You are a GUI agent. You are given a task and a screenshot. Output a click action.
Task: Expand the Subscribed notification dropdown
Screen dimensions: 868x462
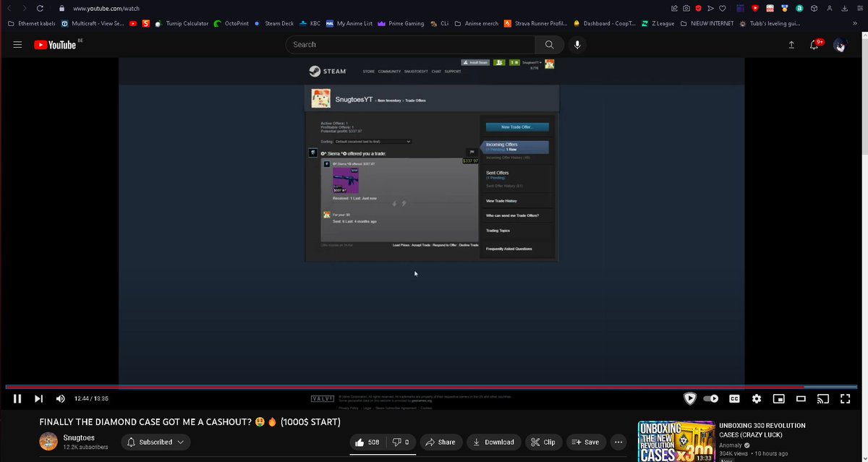[156, 442]
